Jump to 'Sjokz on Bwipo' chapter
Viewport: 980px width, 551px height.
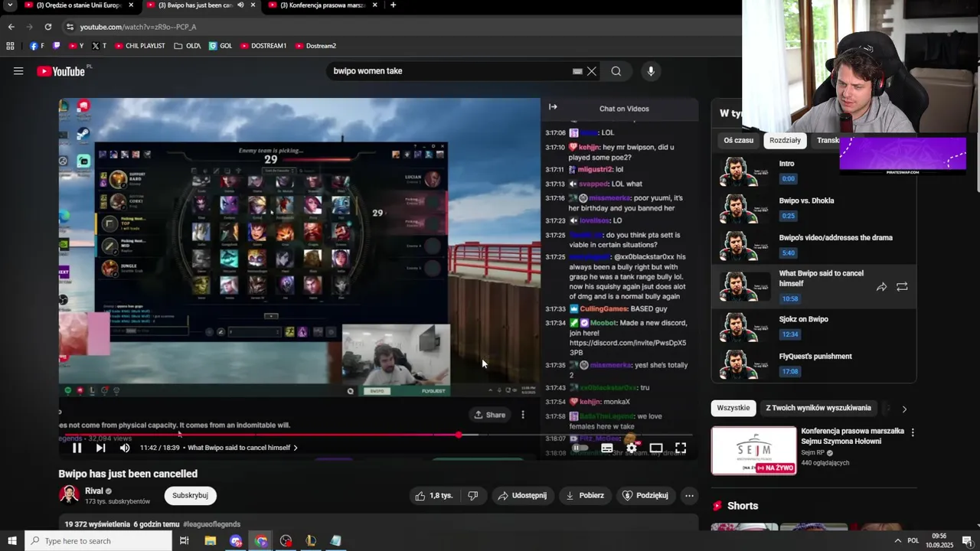(x=814, y=327)
